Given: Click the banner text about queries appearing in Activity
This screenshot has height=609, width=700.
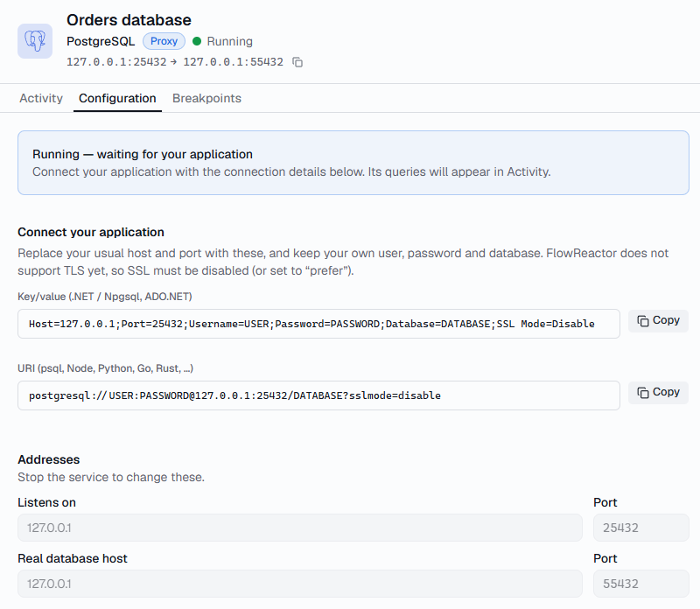Looking at the screenshot, I should click(x=291, y=171).
